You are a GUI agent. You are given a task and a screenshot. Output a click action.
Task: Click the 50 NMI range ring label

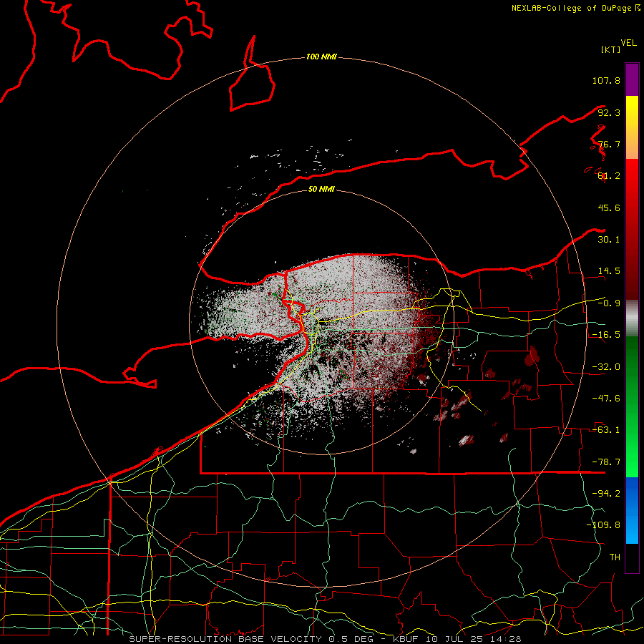tap(321, 189)
